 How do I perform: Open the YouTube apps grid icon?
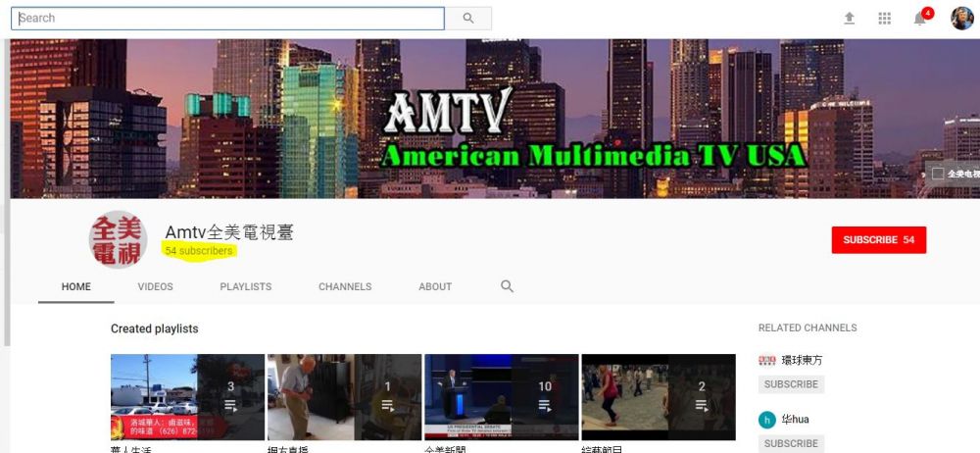884,19
